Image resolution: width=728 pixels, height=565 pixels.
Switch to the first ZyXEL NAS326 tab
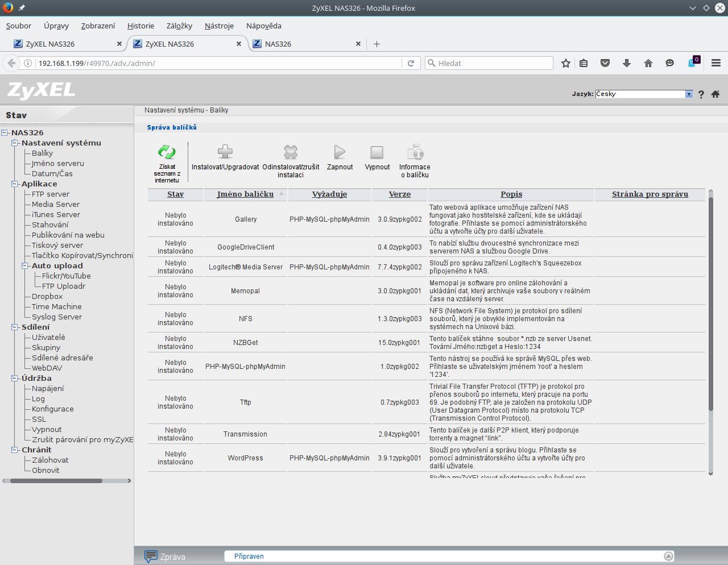[x=67, y=44]
